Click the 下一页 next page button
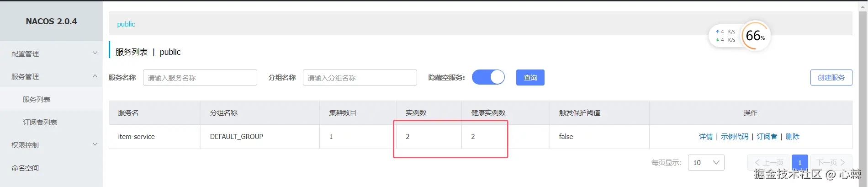Image resolution: width=868 pixels, height=187 pixels. (831, 162)
